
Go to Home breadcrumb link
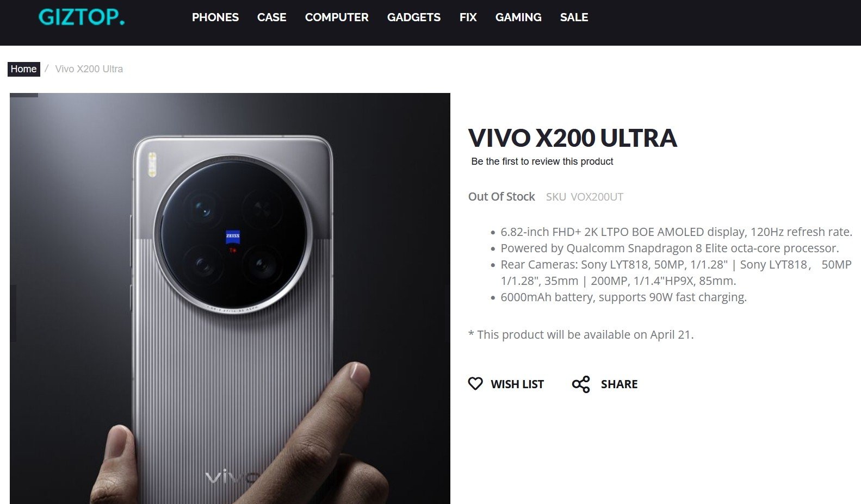[x=24, y=69]
